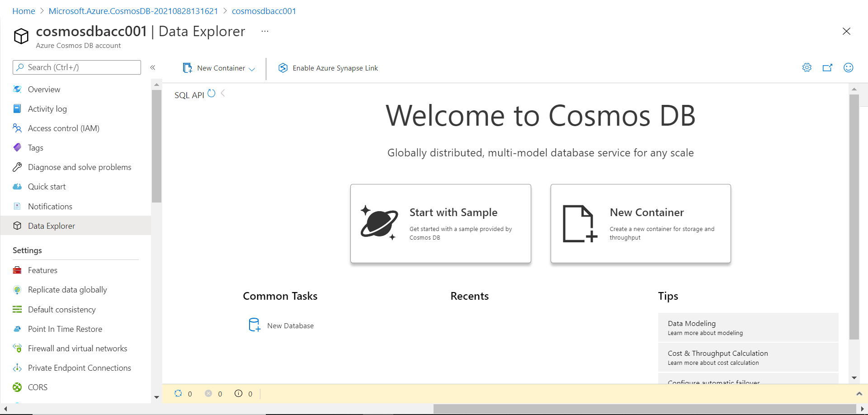Click the Azure Synapse Link icon

tap(283, 68)
